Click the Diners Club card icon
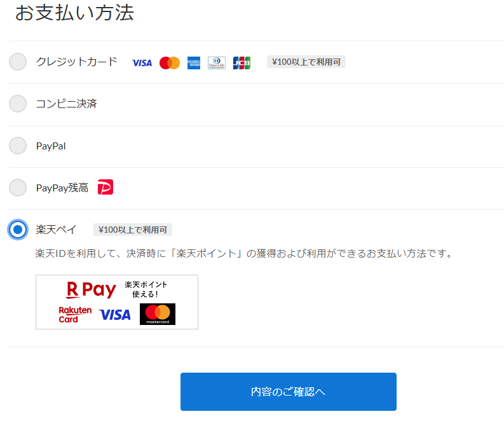Viewport: 504px width, 421px height. pos(217,63)
